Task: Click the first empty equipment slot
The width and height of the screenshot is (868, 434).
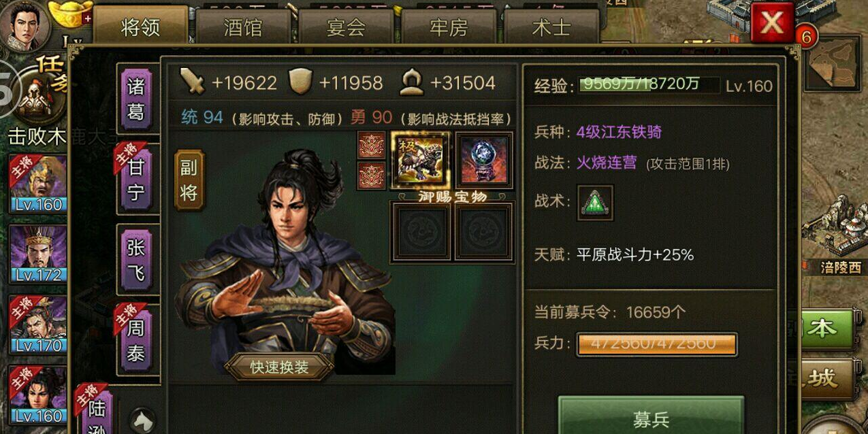Action: click(420, 231)
